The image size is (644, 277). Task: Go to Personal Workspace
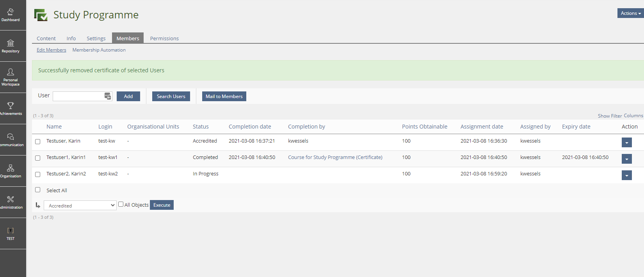pos(11,77)
